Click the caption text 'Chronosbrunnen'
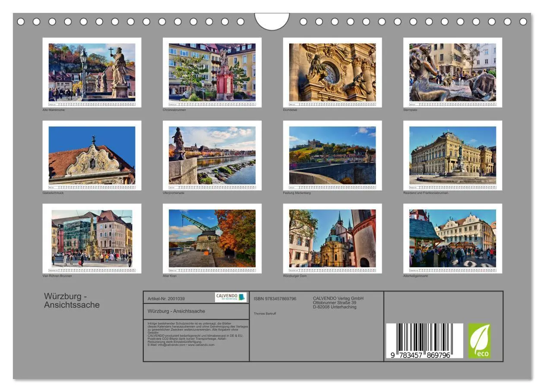The image size is (544, 392). 174,110
